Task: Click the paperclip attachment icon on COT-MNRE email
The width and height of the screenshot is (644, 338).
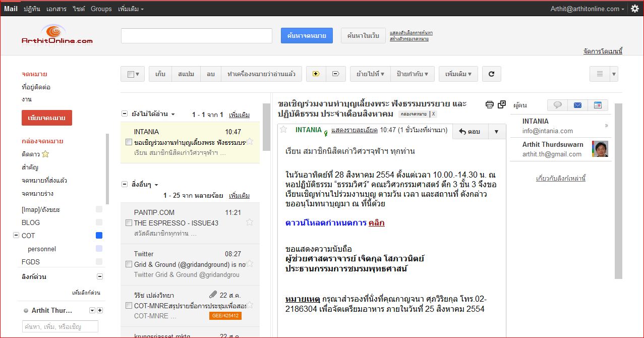Action: click(212, 294)
